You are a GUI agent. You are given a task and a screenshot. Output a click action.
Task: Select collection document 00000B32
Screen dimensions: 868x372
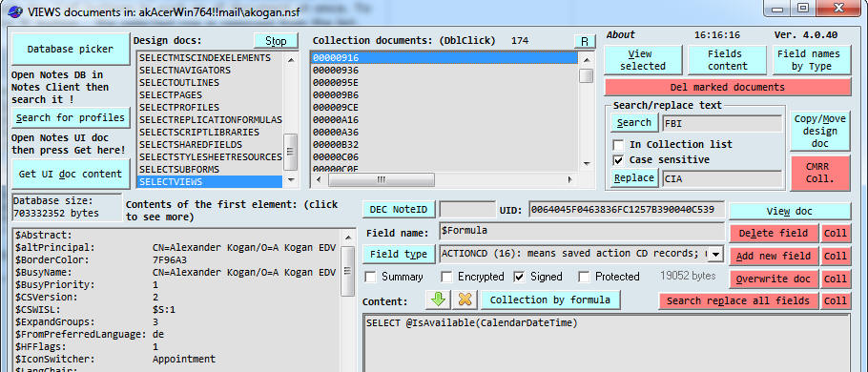444,145
